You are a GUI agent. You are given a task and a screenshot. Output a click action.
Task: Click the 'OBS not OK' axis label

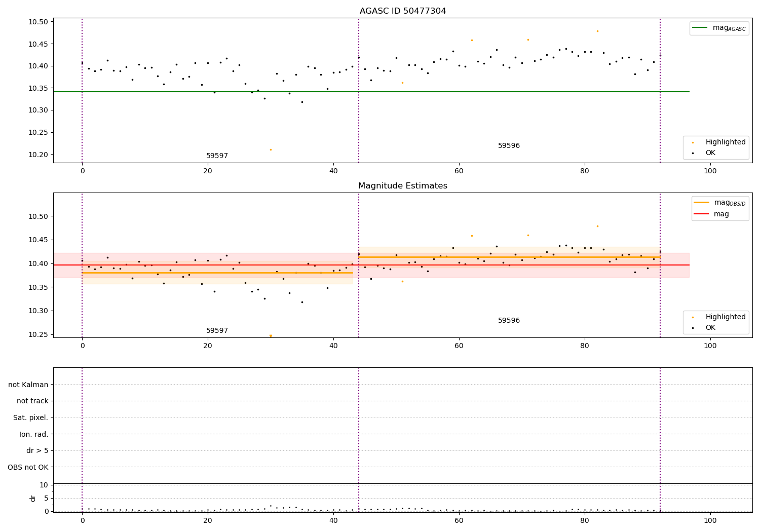tap(28, 467)
